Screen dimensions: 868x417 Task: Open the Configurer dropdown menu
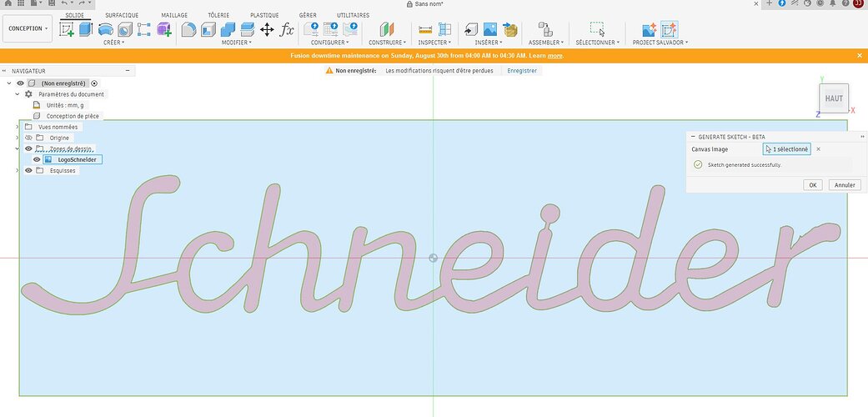tap(329, 43)
